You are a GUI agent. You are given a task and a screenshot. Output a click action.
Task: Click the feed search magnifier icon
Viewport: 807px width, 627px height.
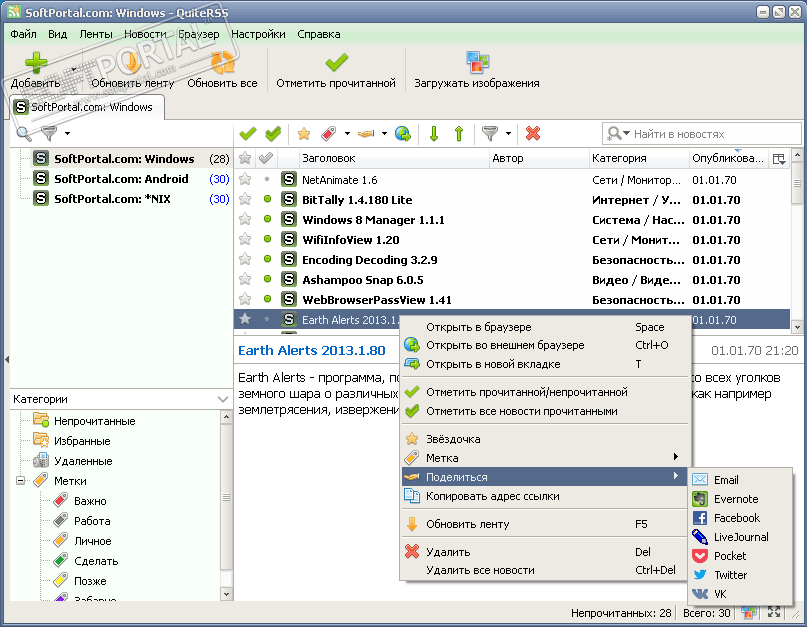[x=24, y=134]
